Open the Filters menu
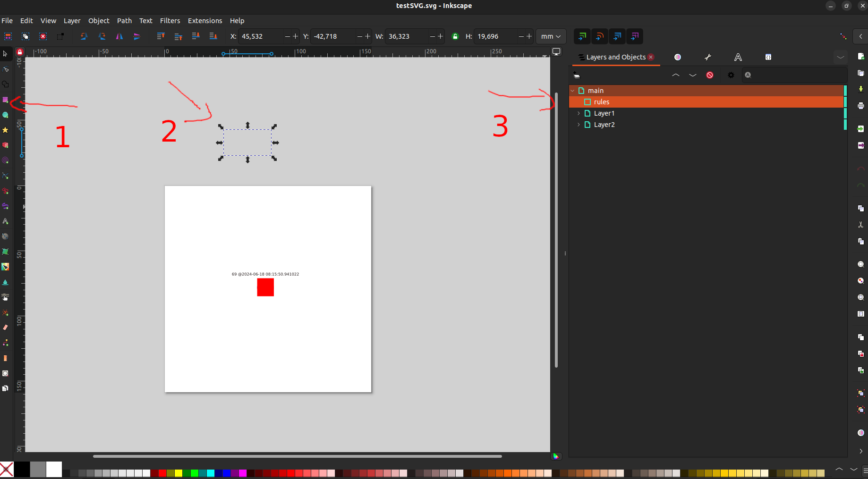 170,21
